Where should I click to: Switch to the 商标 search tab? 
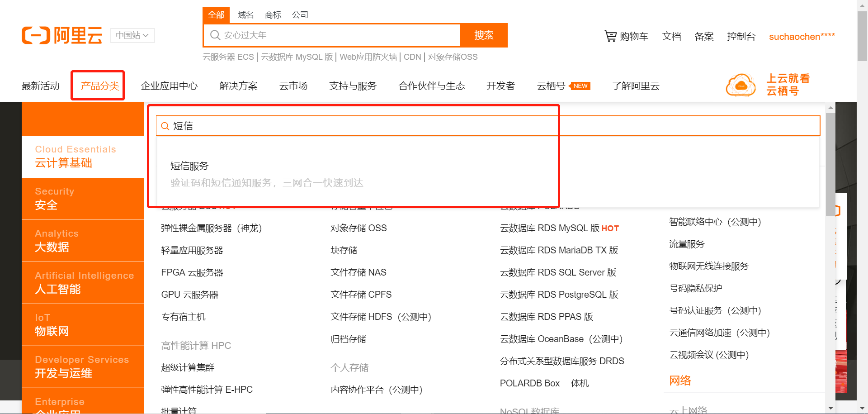coord(273,14)
